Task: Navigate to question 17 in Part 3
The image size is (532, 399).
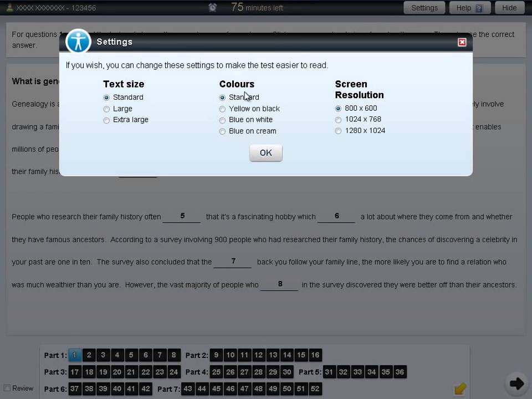Action: coord(75,372)
